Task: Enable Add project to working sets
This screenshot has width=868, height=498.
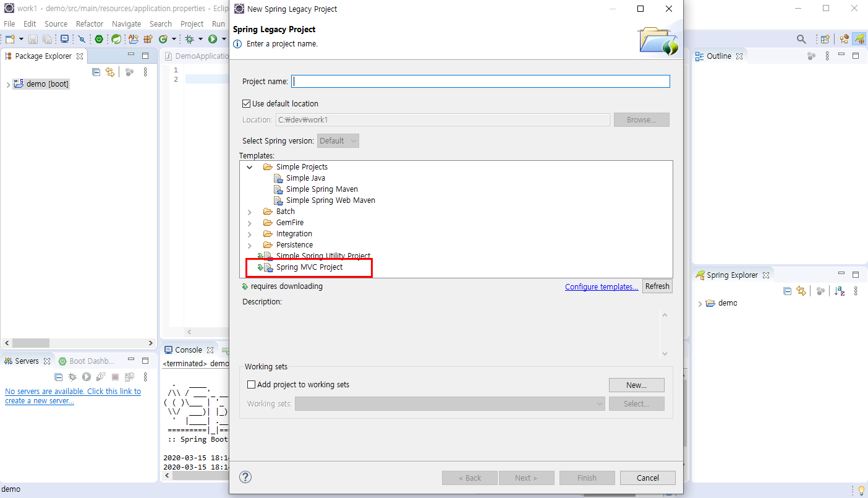Action: (251, 384)
